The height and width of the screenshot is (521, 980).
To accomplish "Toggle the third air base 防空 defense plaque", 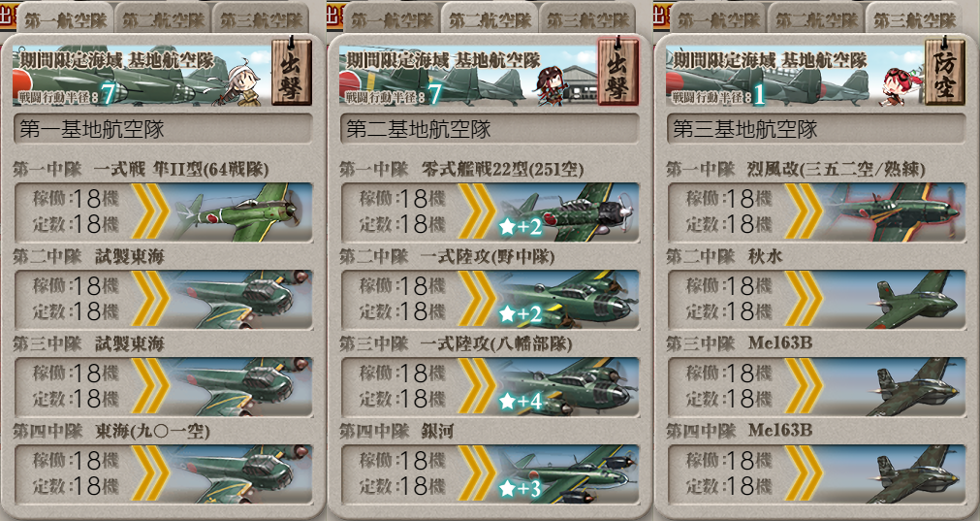I will (944, 71).
